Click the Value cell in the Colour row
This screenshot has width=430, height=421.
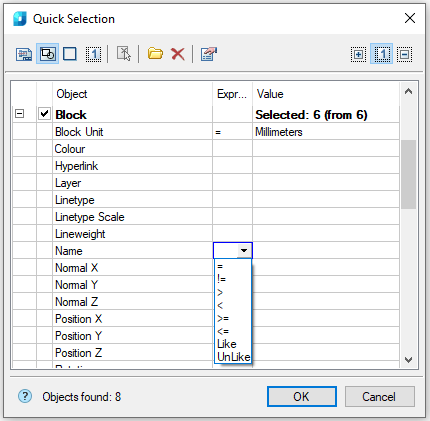tap(326, 149)
